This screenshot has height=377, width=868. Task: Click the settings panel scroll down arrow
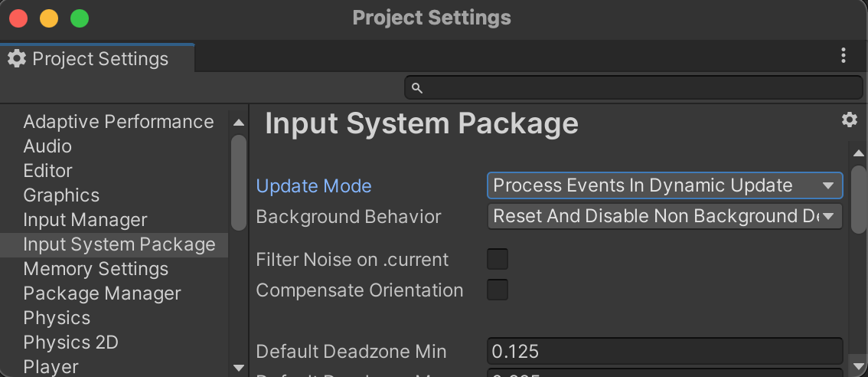859,366
